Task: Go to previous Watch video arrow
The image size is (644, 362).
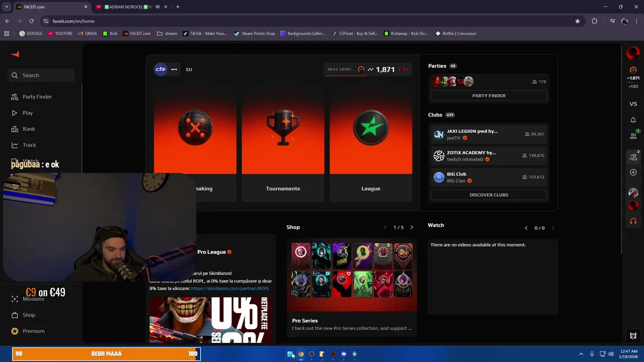Action: 526,228
